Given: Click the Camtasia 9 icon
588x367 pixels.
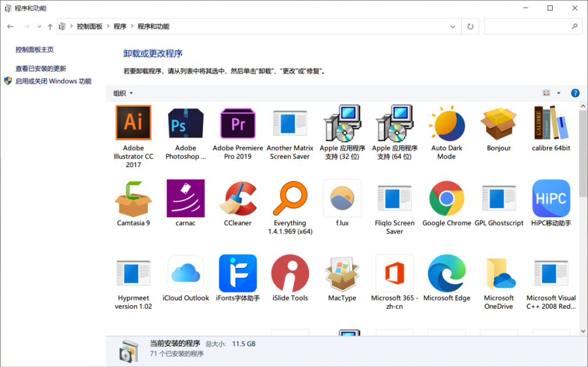Looking at the screenshot, I should pyautogui.click(x=133, y=199).
